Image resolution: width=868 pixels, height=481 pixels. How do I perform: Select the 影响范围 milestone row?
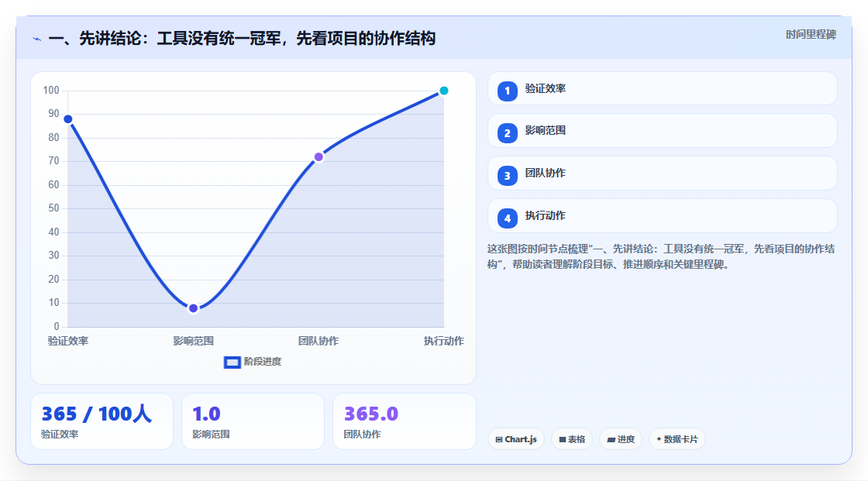662,131
